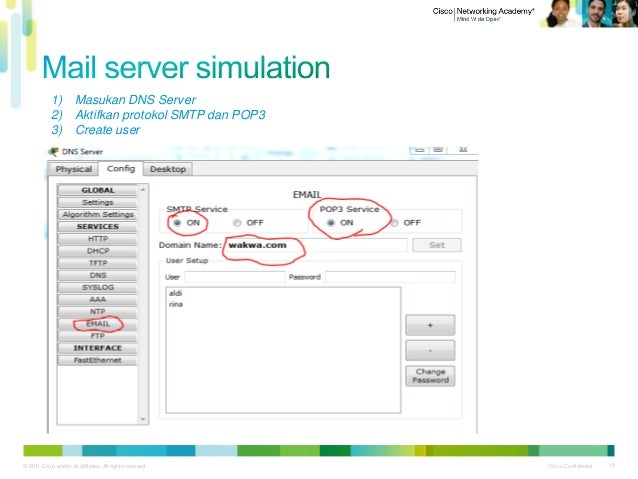Screen dimensions: 638x479
Task: Switch to the Physical tab
Action: pos(73,169)
